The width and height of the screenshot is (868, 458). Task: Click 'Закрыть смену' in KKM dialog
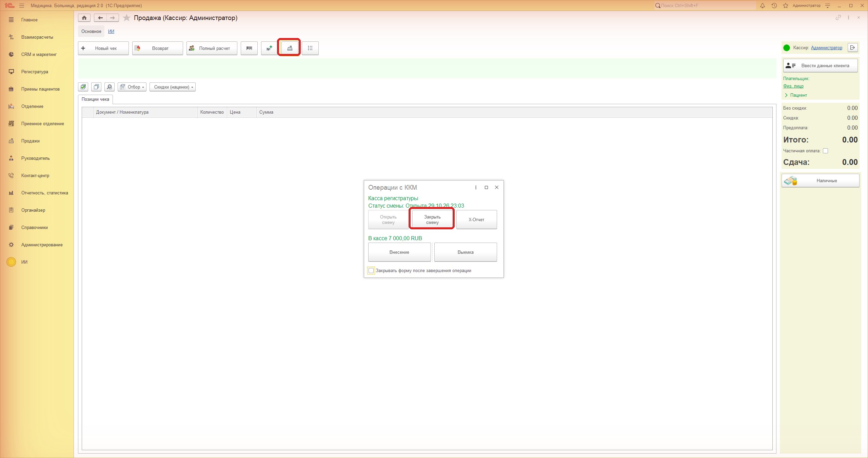[x=432, y=220]
